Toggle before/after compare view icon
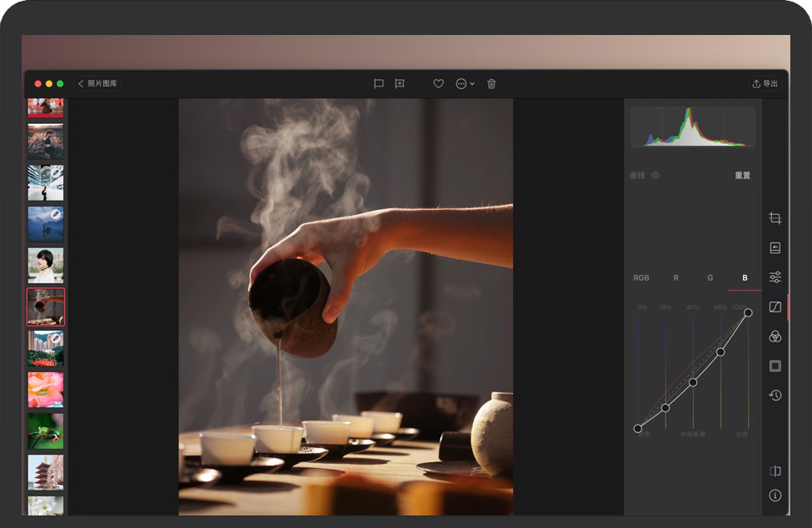Image resolution: width=812 pixels, height=528 pixels. tap(775, 471)
